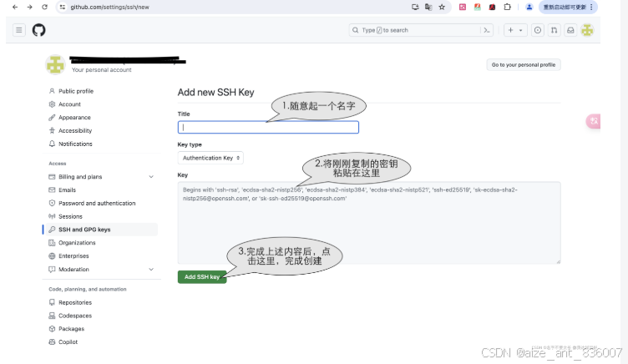Bookmark this page with the star icon
The image size is (628, 364).
pos(442,7)
